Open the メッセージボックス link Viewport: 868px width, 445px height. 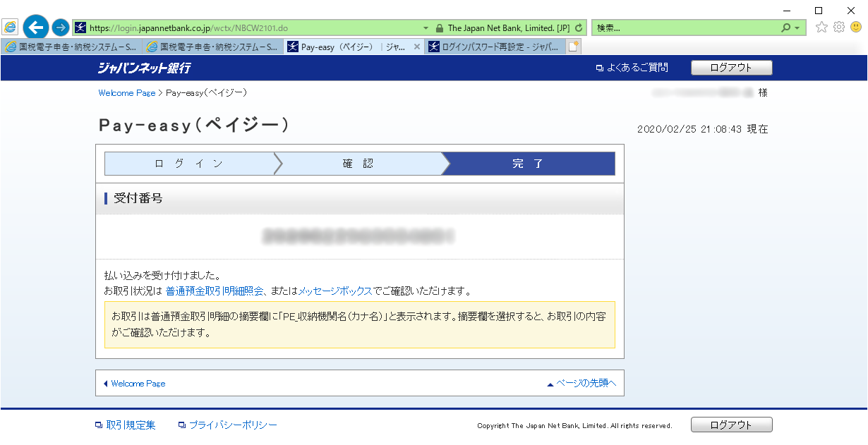(335, 291)
